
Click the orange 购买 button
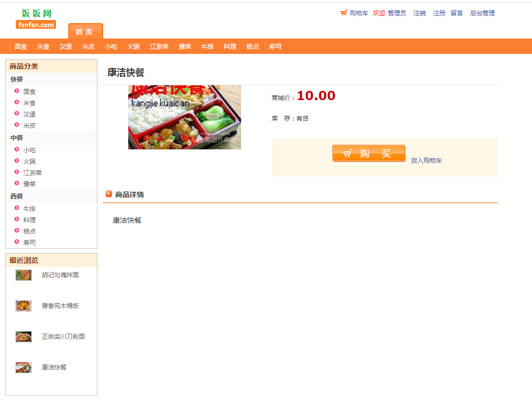[369, 153]
